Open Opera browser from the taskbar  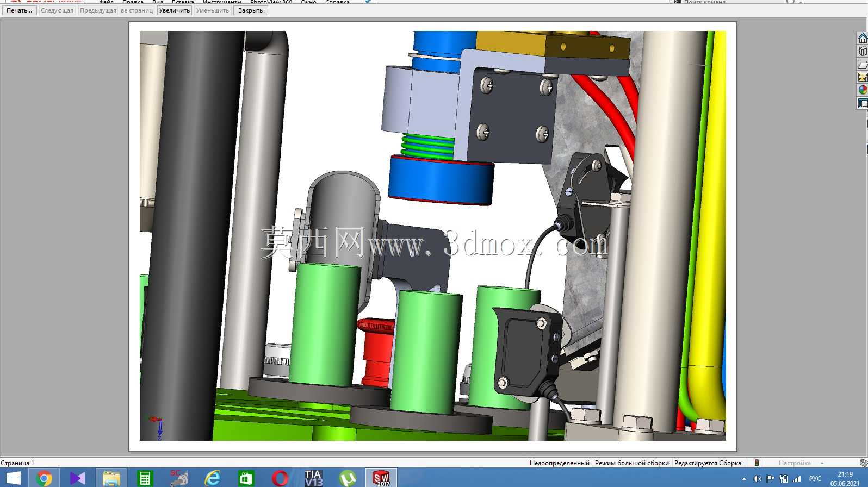tap(280, 478)
